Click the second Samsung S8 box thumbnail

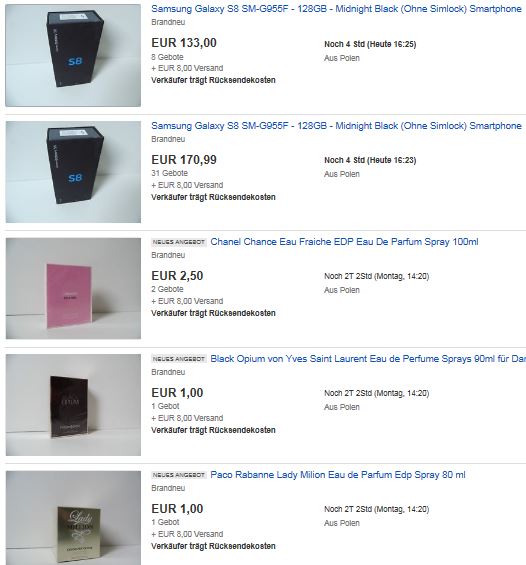click(73, 172)
